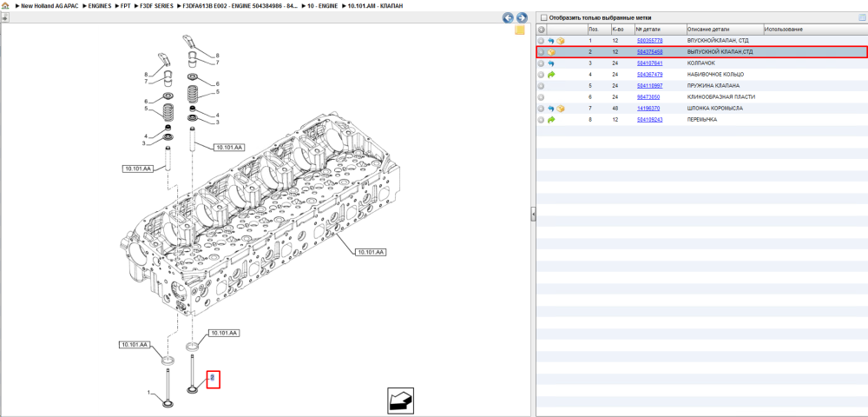
Task: Collapse the parts panel using the splitter arrow
Action: pyautogui.click(x=533, y=214)
